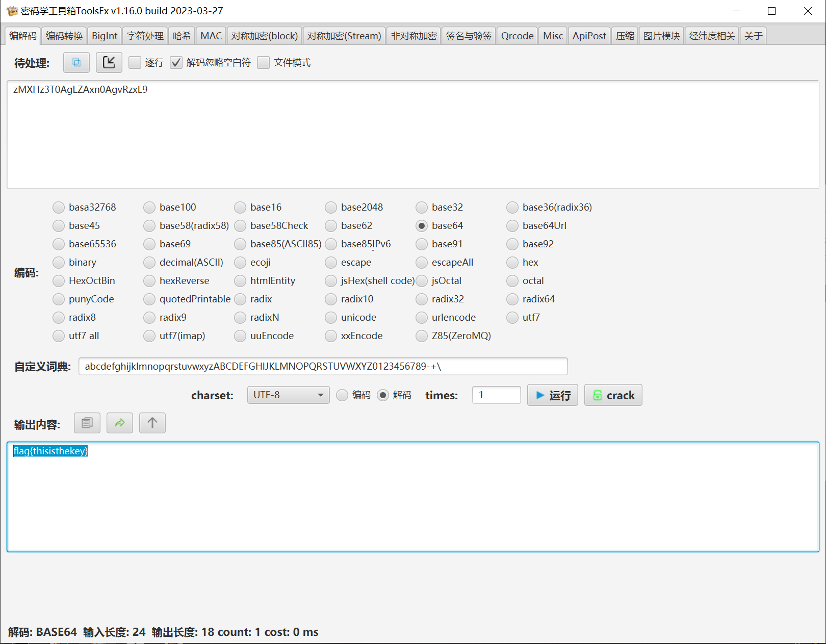
Task: Switch to the 压缩 tab
Action: coord(625,36)
